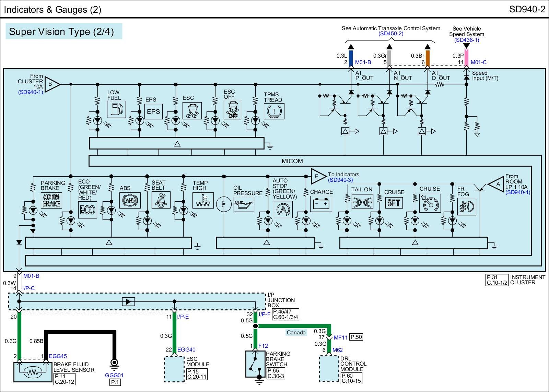Viewport: 549px width, 392px height.
Task: Click the front fog lamp icon
Action: click(x=467, y=206)
